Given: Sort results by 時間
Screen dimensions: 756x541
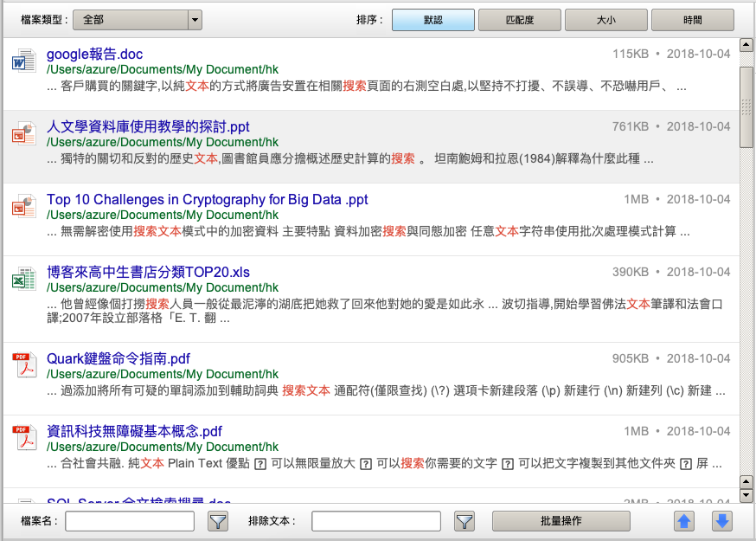Looking at the screenshot, I should click(692, 19).
